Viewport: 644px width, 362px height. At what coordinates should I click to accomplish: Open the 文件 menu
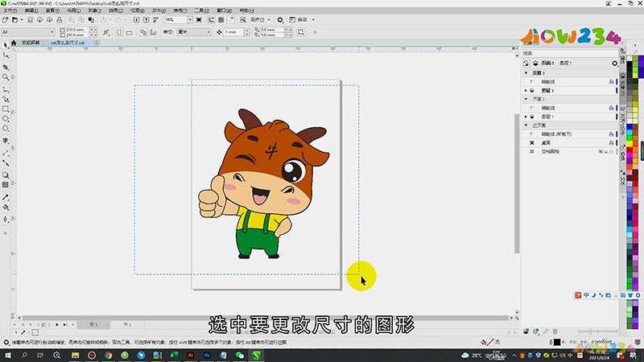click(10, 10)
